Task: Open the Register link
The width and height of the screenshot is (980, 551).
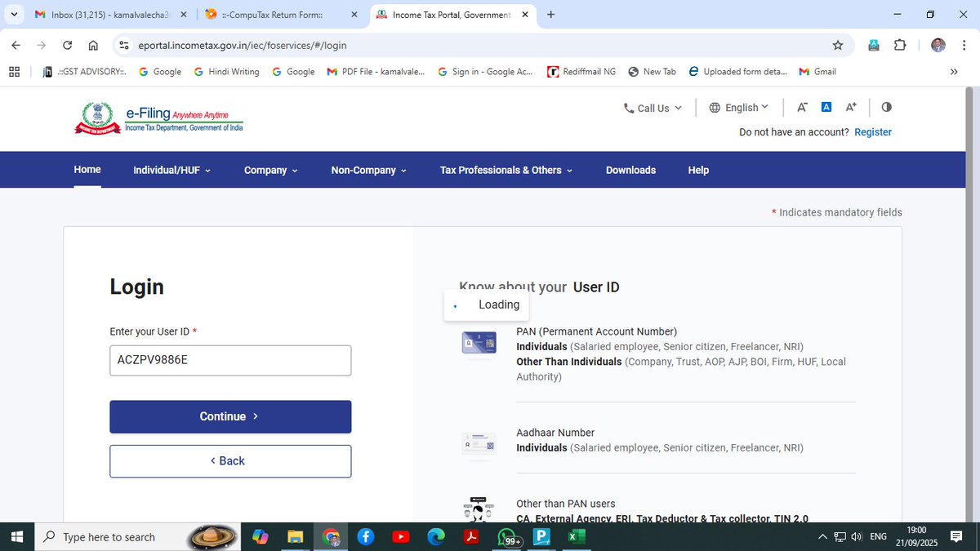Action: [872, 131]
